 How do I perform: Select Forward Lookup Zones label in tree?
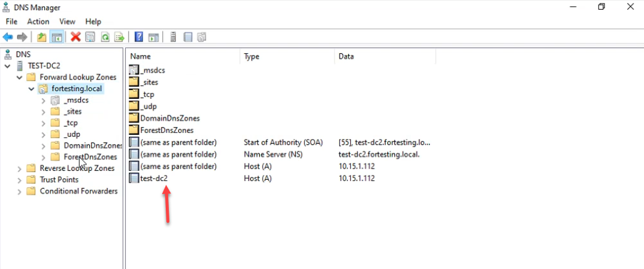[x=78, y=77]
